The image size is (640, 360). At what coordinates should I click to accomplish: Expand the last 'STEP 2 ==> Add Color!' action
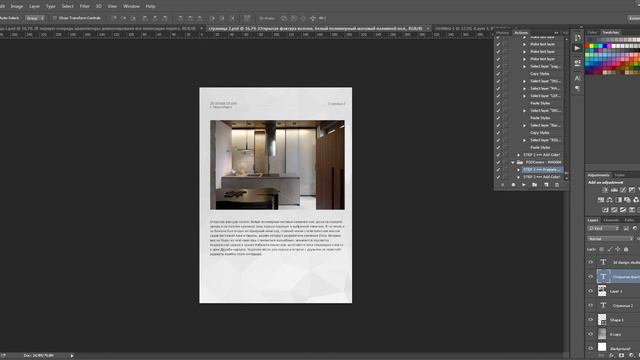[518, 177]
